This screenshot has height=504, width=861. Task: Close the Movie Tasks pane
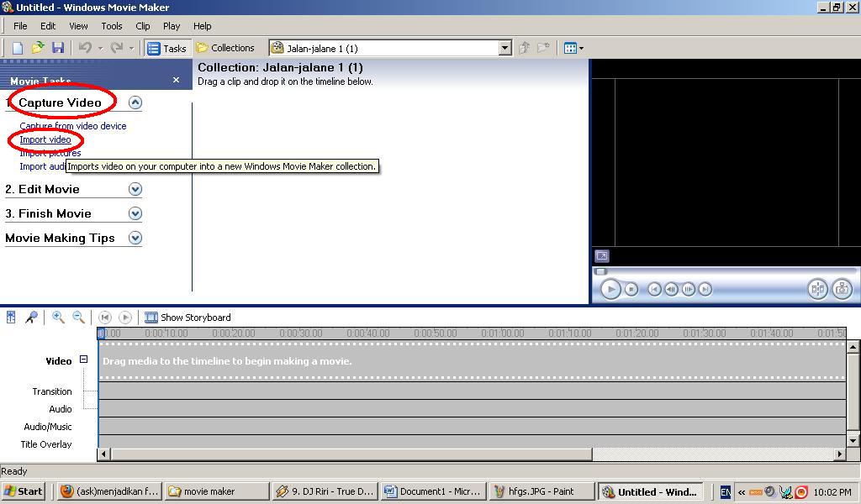tap(177, 80)
